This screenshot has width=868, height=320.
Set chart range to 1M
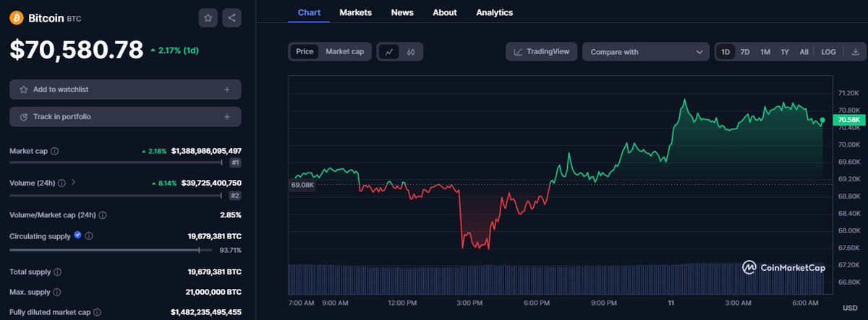tap(765, 52)
